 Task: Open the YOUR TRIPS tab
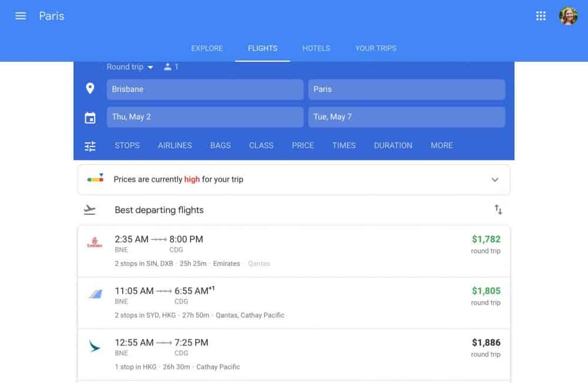click(376, 48)
